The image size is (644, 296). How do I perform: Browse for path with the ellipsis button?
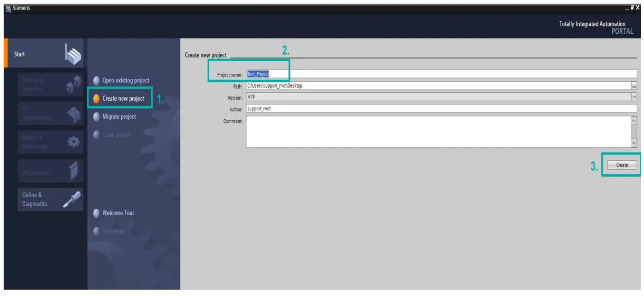635,85
